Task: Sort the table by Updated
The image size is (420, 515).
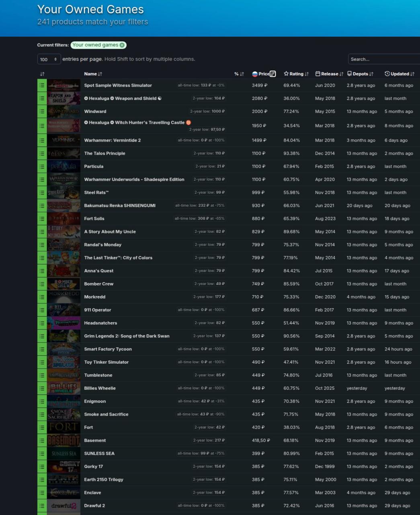Action: 400,74
